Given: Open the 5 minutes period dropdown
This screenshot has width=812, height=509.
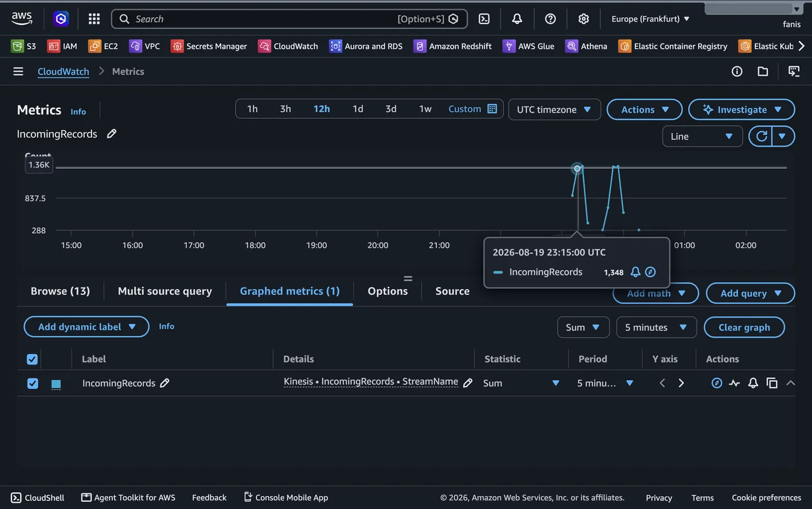Looking at the screenshot, I should [656, 328].
